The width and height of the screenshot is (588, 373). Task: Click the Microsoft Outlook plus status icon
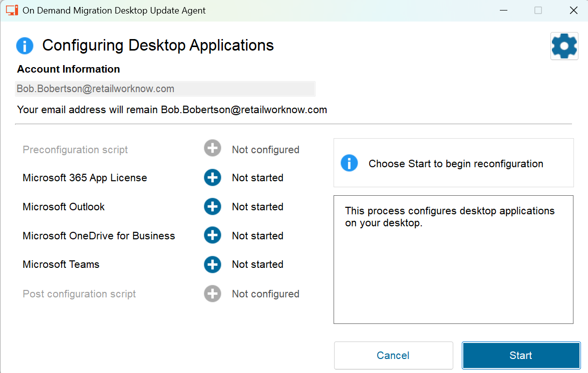tap(212, 207)
